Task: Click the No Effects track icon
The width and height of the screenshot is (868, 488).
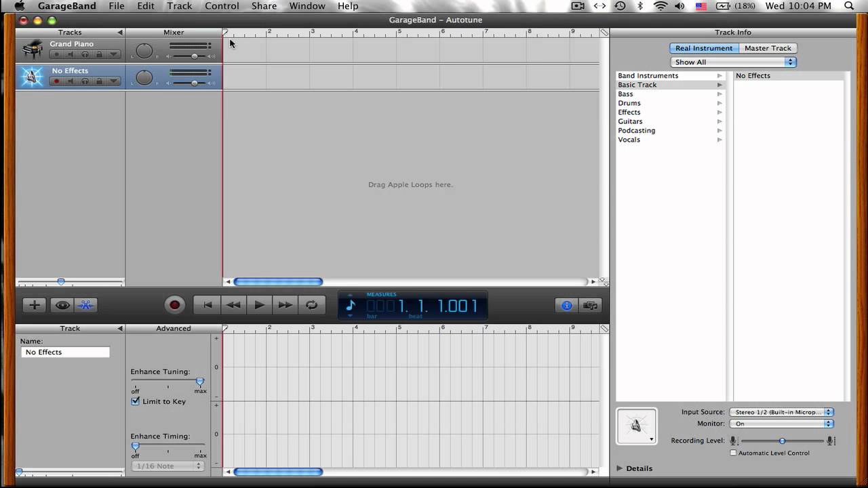Action: pyautogui.click(x=32, y=77)
